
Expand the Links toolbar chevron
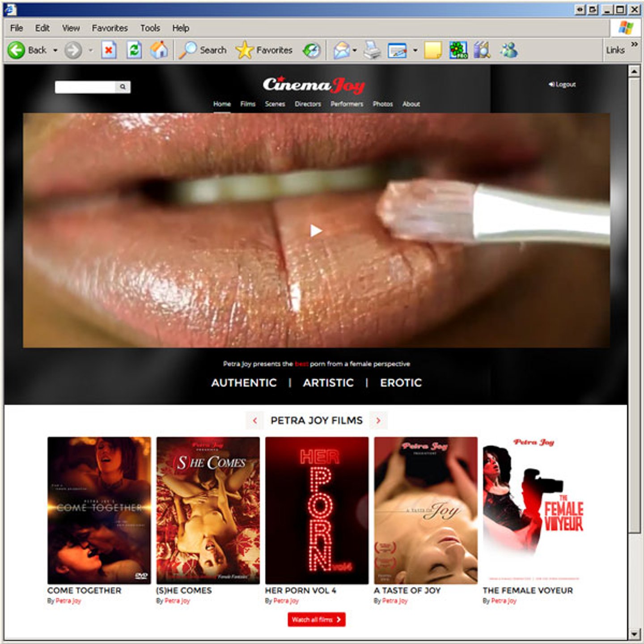[x=634, y=44]
